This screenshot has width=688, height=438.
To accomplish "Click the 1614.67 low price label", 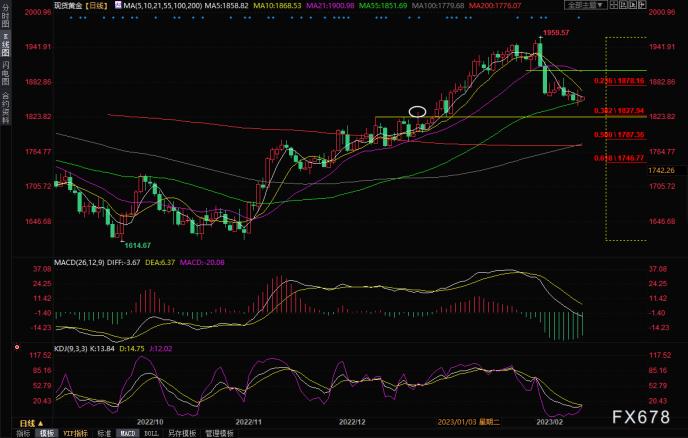I will coord(137,246).
